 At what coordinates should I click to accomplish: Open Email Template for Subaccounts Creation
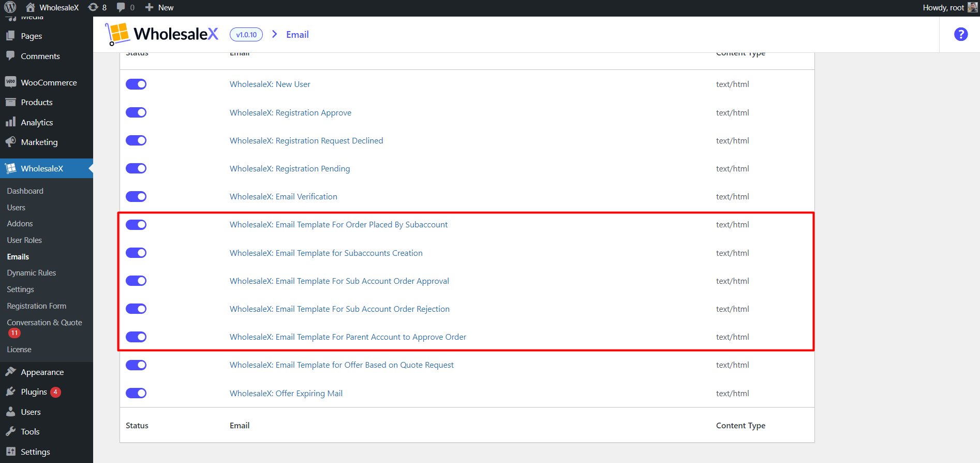(x=326, y=253)
